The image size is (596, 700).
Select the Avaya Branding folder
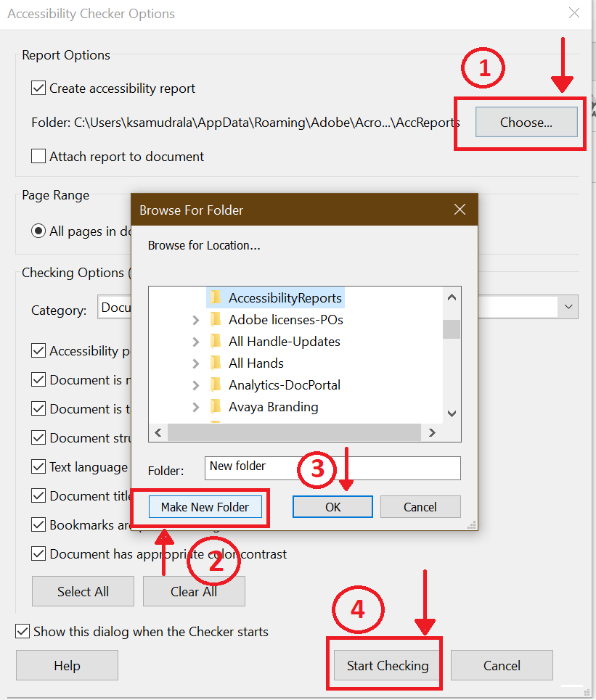[x=274, y=407]
